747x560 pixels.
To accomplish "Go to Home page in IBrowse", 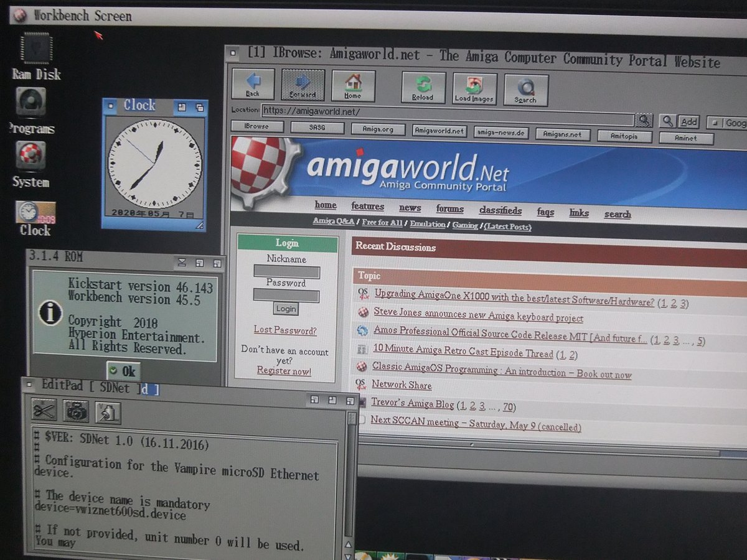I will [353, 86].
